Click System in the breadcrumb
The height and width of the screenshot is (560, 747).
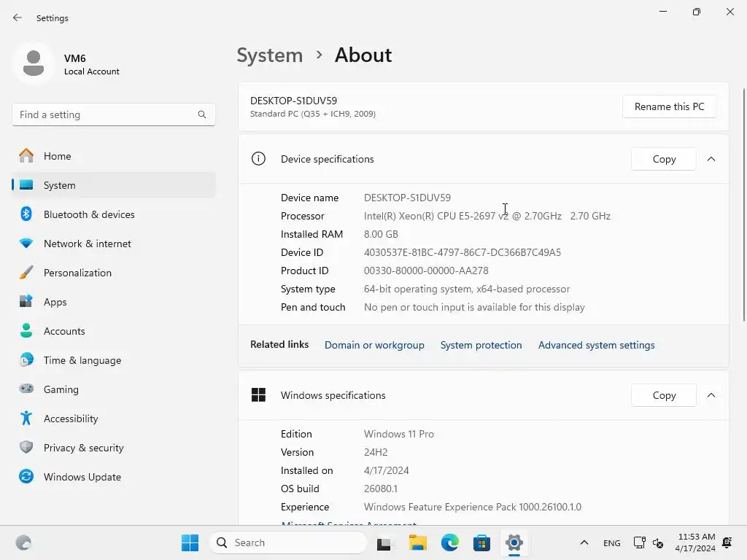click(270, 55)
